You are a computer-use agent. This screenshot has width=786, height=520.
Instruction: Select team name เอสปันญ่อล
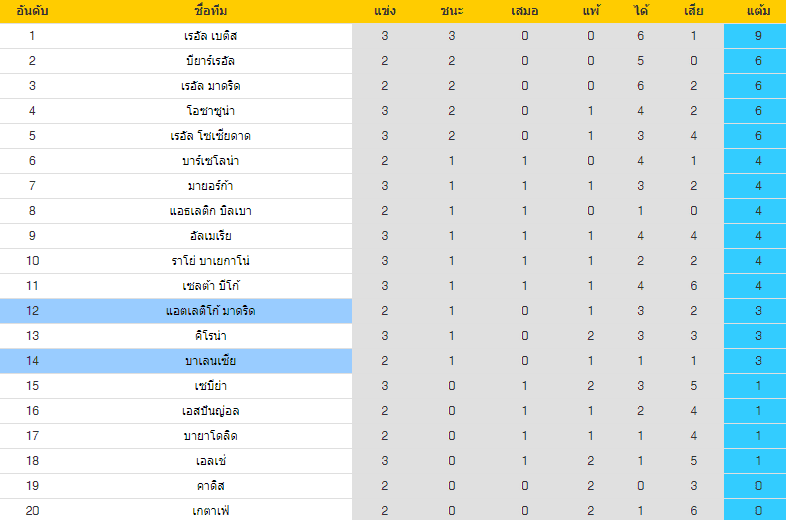pos(211,411)
